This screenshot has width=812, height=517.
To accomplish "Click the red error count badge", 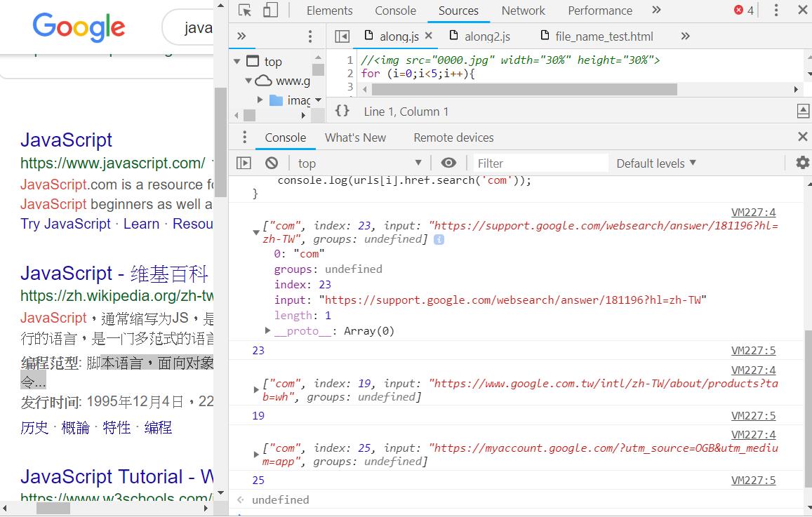I will [744, 11].
